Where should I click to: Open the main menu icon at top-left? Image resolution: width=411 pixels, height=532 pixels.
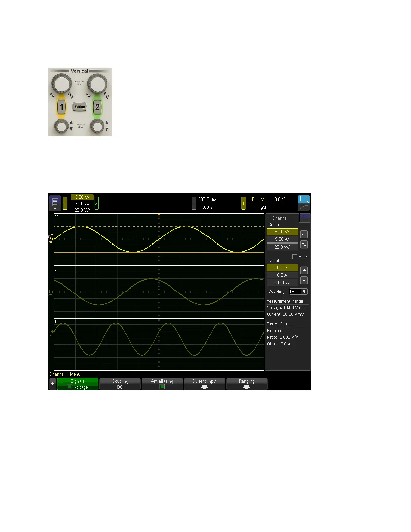point(55,203)
